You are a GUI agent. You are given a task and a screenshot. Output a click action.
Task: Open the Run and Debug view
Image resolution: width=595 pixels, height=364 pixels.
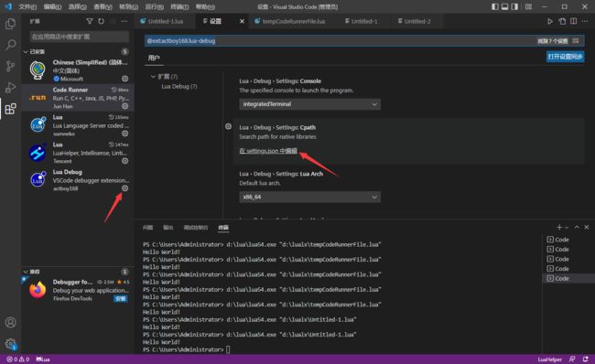[x=10, y=88]
